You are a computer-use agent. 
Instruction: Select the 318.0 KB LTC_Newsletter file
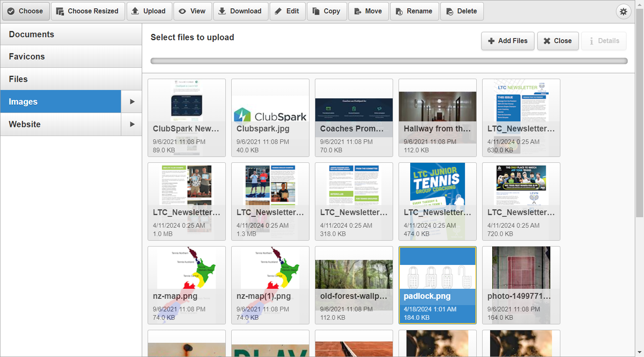pyautogui.click(x=354, y=201)
